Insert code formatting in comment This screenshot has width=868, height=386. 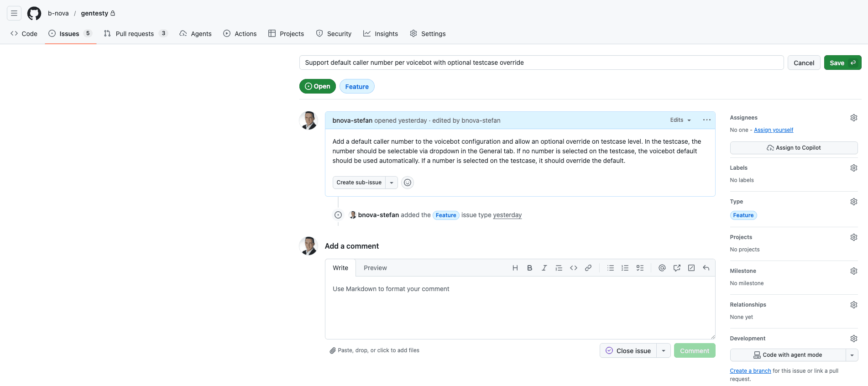[x=574, y=268]
